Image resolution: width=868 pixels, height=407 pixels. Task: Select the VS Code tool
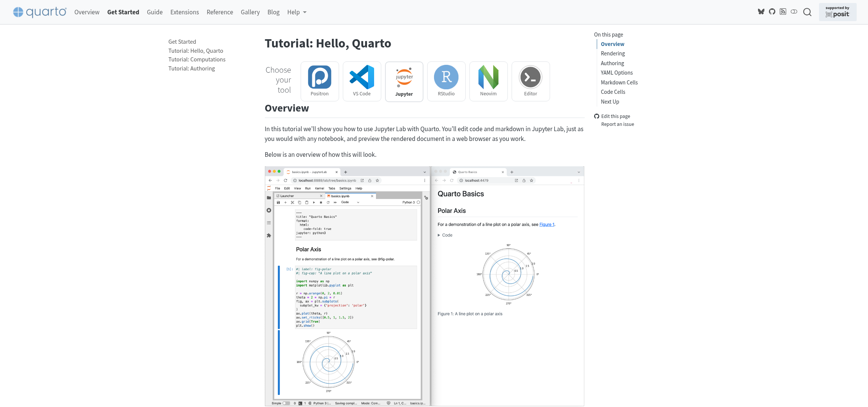tap(362, 81)
